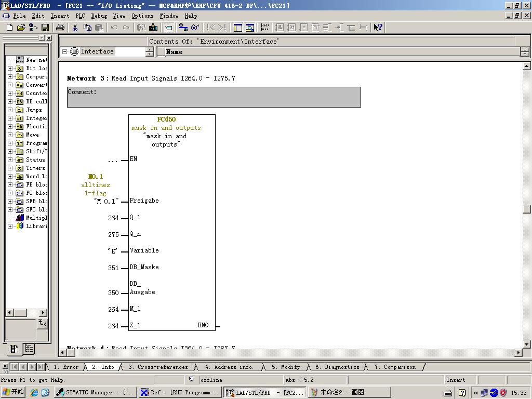Click the negate binary input icon
532x399 pixels.
point(339,28)
